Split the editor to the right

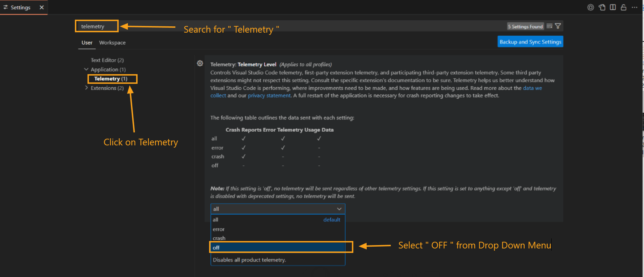613,7
